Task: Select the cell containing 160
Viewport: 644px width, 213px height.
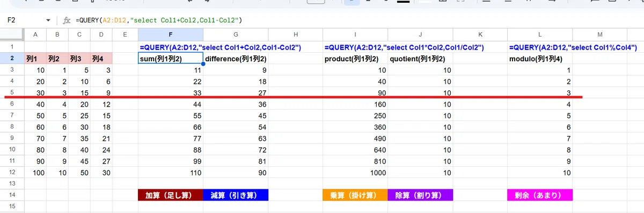Action: [x=355, y=104]
